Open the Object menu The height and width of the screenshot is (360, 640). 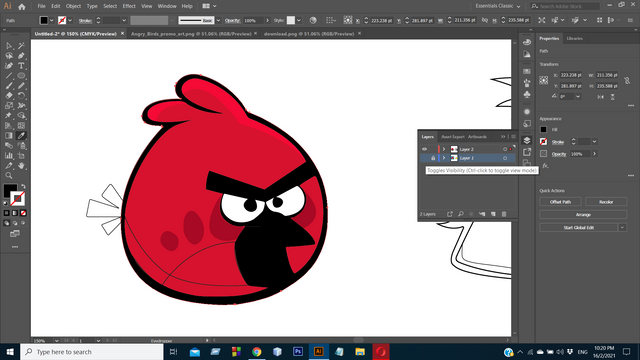coord(73,6)
